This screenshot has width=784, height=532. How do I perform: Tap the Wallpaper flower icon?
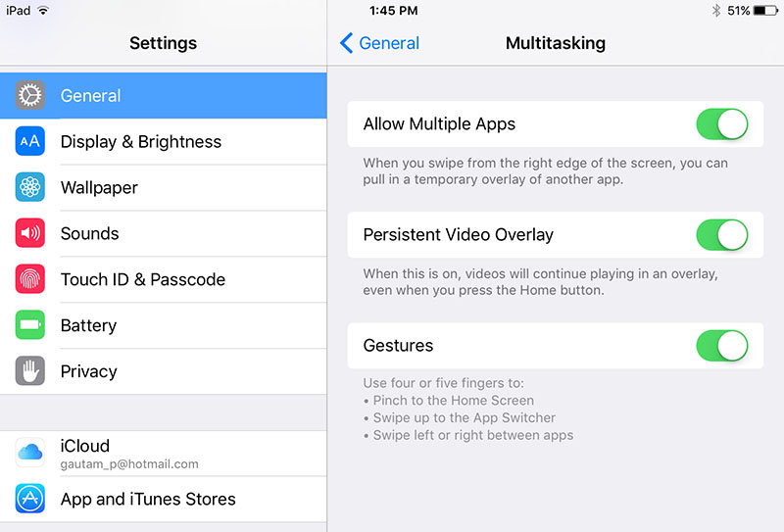[x=30, y=187]
